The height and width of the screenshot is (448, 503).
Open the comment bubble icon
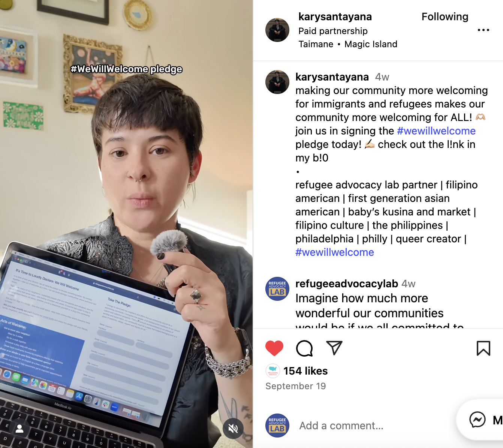pyautogui.click(x=304, y=348)
